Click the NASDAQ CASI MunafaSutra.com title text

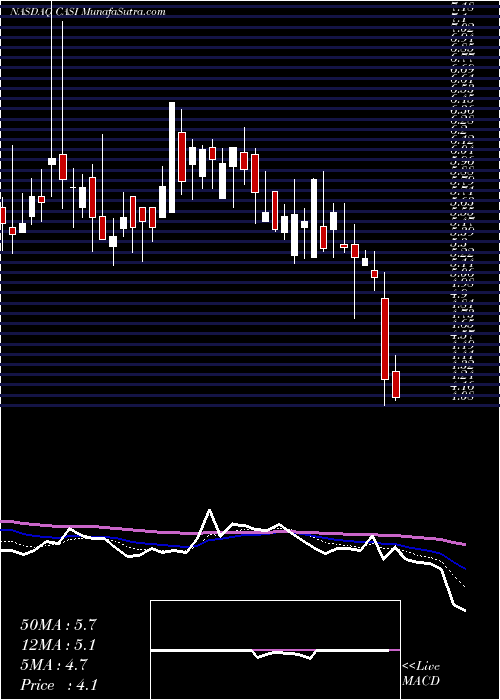(x=88, y=12)
